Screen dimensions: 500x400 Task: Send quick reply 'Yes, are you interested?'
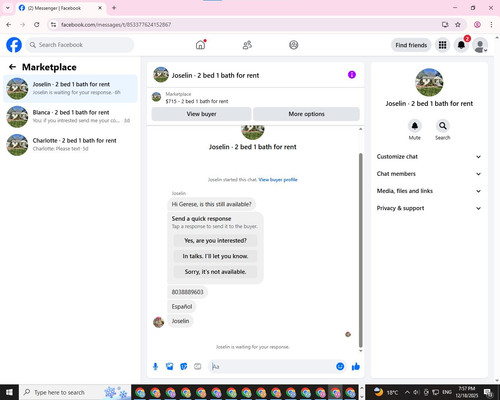215,240
